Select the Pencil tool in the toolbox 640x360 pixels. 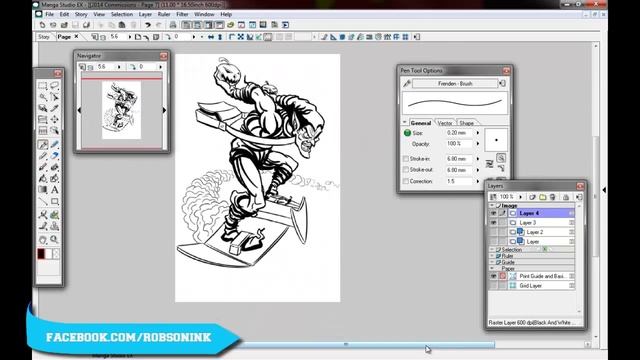[x=42, y=156]
